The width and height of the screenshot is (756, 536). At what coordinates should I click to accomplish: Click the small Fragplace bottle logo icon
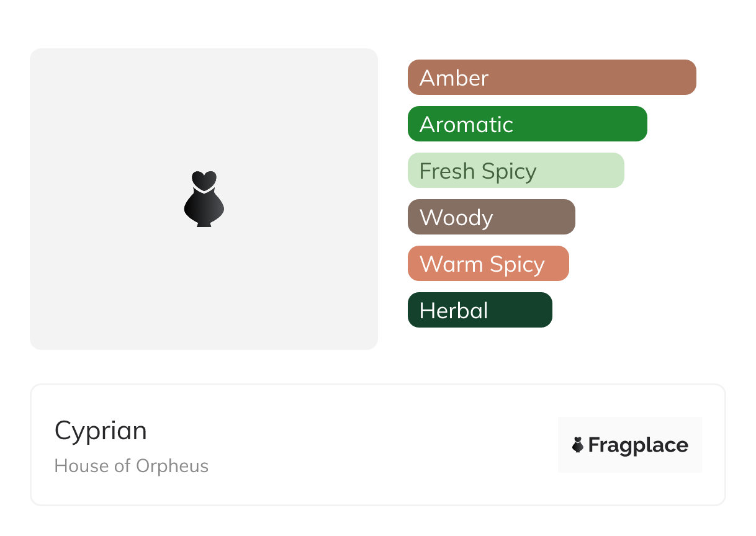pos(578,445)
